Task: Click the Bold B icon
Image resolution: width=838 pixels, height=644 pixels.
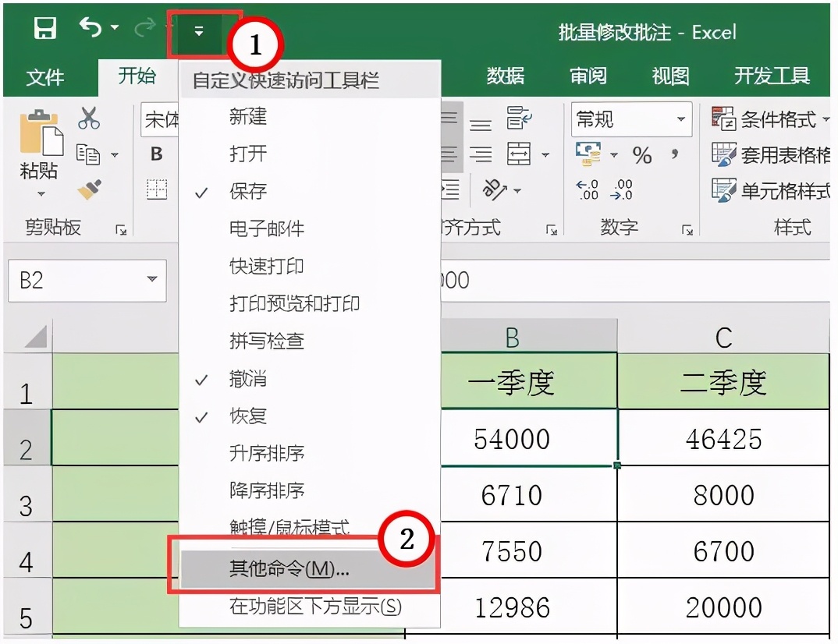Action: 157,154
